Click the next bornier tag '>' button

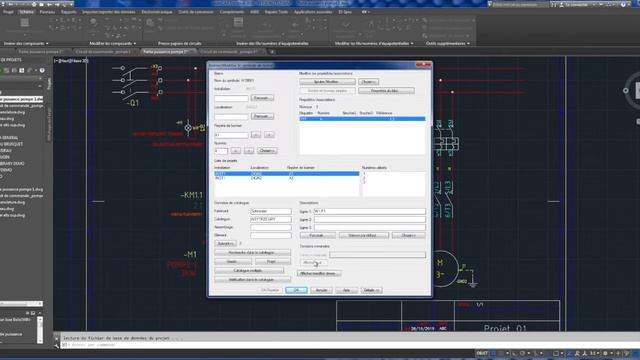(x=269, y=134)
